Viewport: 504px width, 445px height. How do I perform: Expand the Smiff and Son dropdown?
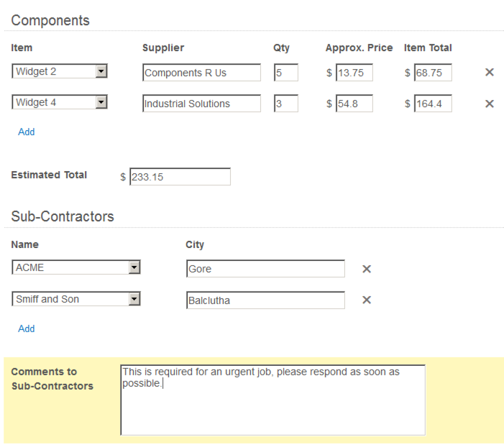point(134,299)
